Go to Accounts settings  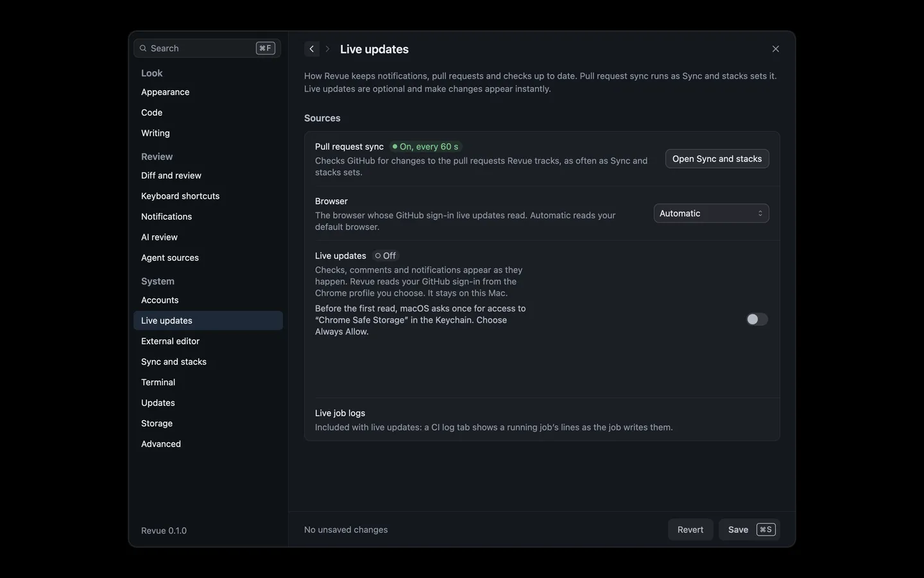[208, 300]
